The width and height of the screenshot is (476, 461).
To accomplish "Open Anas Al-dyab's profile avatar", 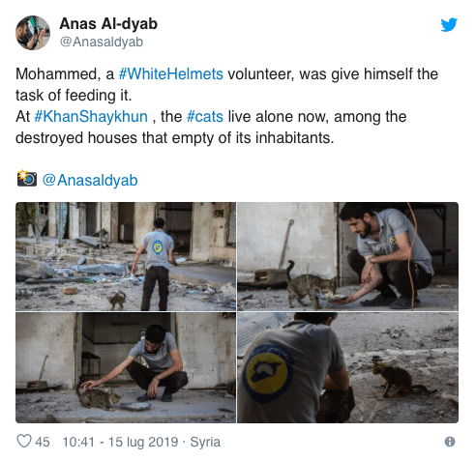I will tap(33, 33).
